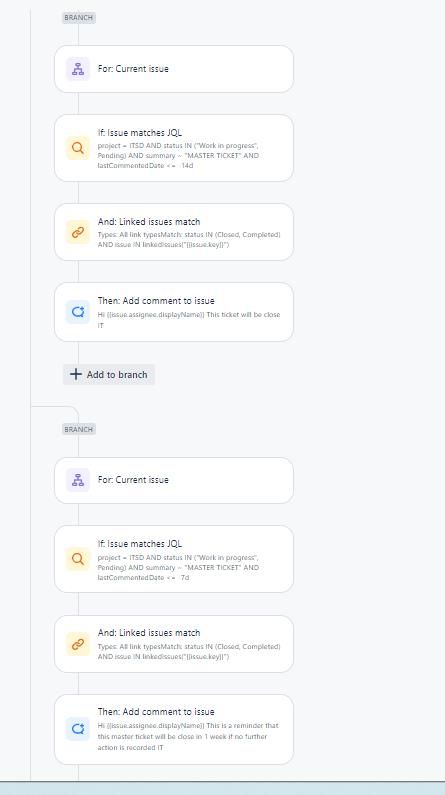The image size is (445, 795).
Task: Select the second For: Current issue card
Action: coord(174,480)
